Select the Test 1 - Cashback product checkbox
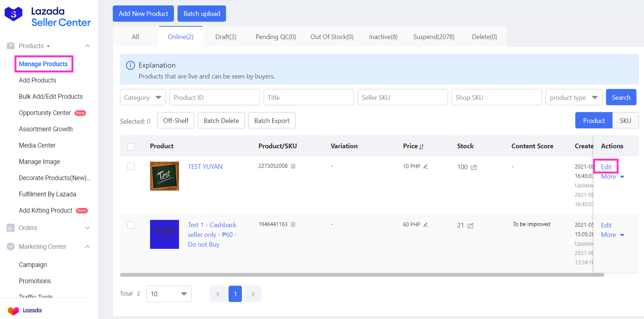The height and width of the screenshot is (319, 644). pyautogui.click(x=131, y=225)
